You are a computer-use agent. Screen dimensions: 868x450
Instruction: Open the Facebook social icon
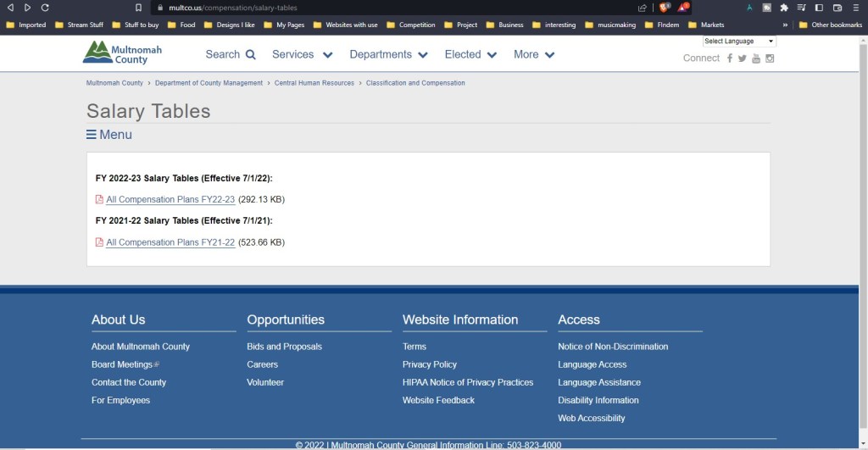[729, 58]
